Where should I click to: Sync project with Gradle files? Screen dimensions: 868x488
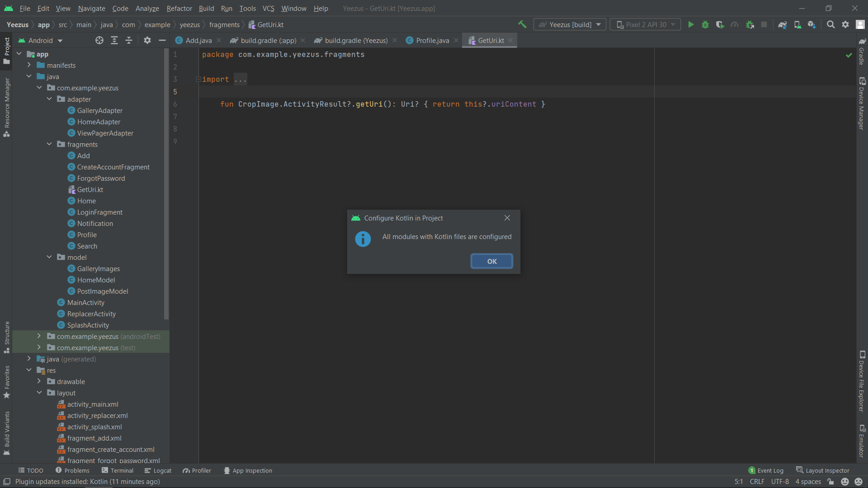coord(783,24)
